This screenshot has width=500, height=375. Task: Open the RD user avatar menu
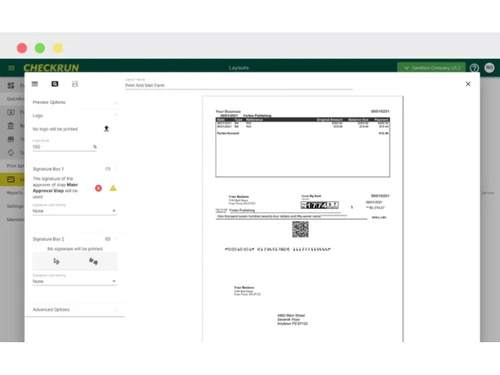[x=489, y=68]
